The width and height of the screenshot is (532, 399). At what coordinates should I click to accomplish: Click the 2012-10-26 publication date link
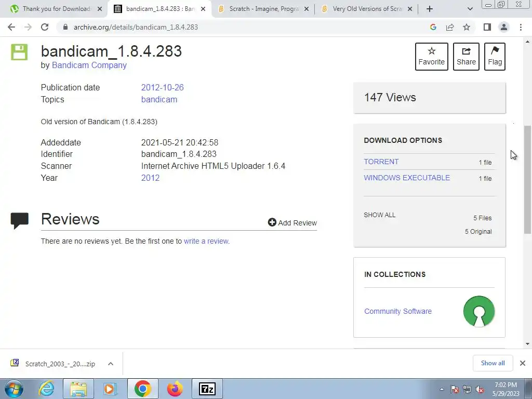(163, 87)
